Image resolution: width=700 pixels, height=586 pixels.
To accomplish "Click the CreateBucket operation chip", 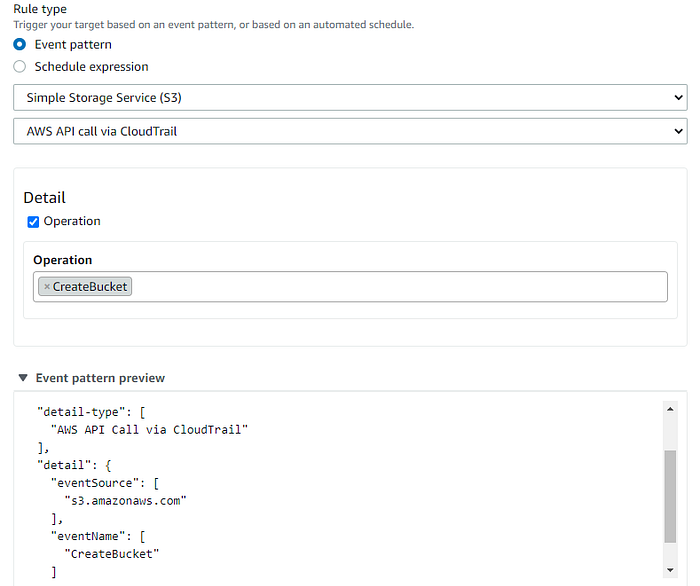I will (90, 287).
